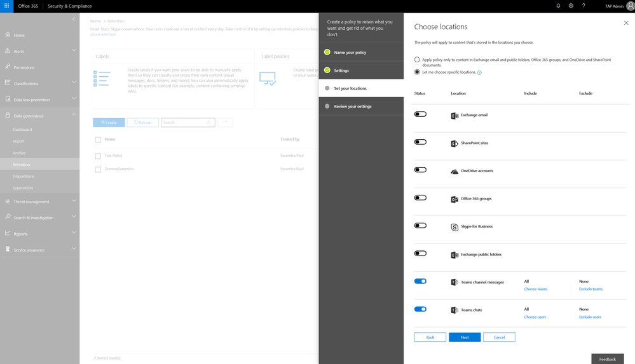635x364 pixels.
Task: Close the Choose locations panel
Action: click(x=626, y=23)
